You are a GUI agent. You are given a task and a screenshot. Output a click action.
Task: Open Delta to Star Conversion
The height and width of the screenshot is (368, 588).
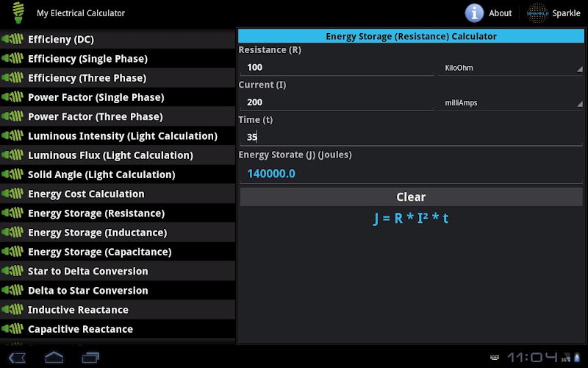[x=118, y=290]
